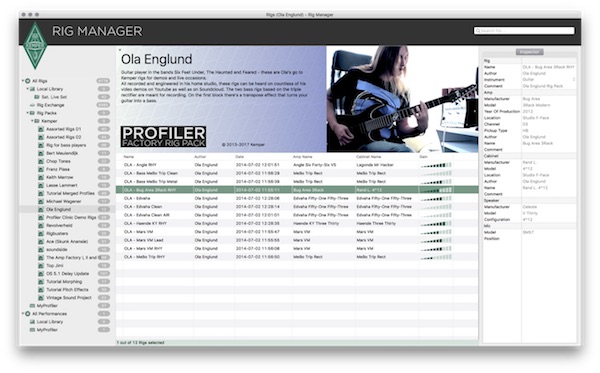
Task: Collapse the Kemper folder triangle
Action: 32,121
